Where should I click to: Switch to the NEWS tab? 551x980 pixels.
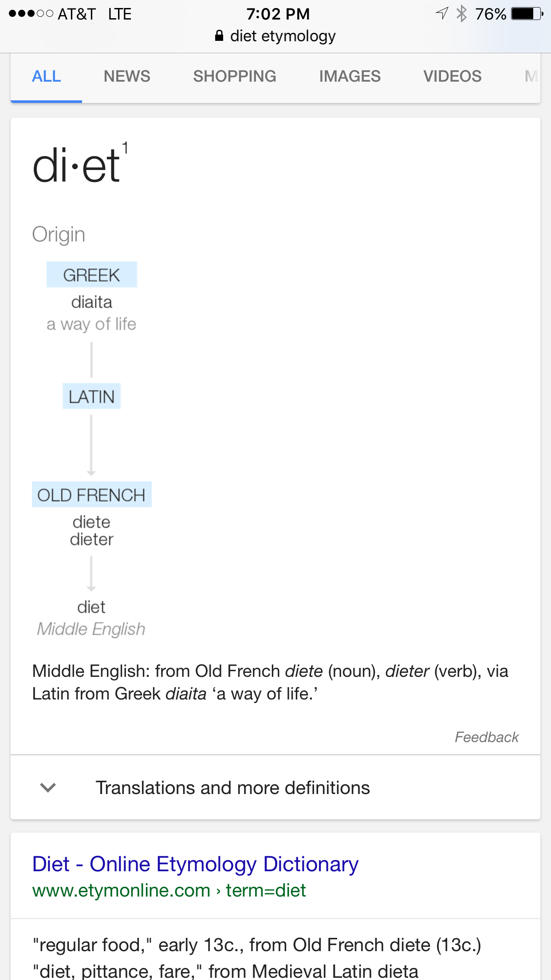(x=127, y=76)
